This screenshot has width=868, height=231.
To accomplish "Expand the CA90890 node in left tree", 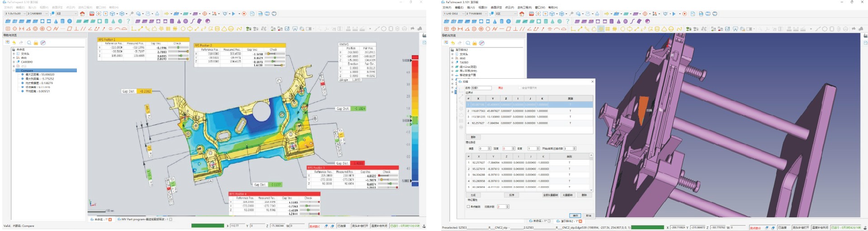I will [x=14, y=62].
